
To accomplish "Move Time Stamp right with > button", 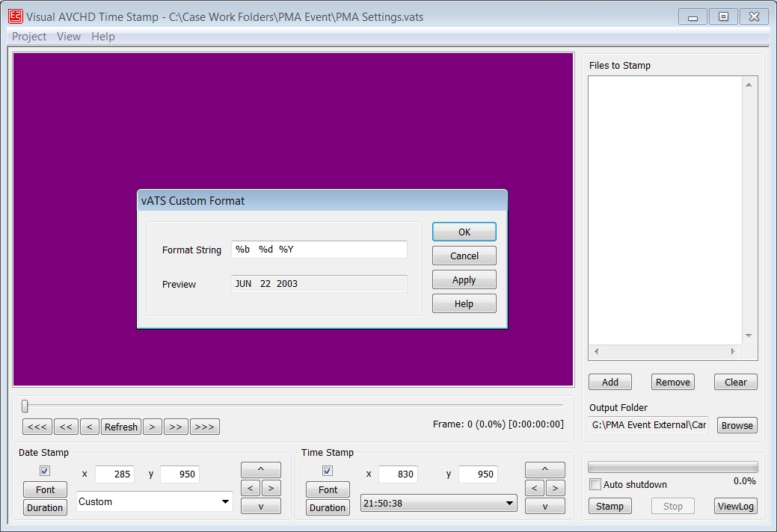I will (x=556, y=488).
